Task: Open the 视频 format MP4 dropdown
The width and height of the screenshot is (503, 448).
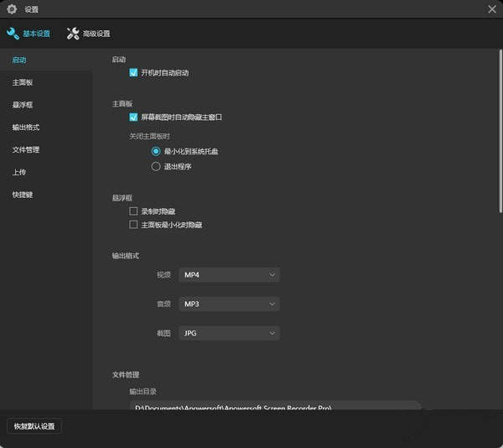Action: (229, 274)
